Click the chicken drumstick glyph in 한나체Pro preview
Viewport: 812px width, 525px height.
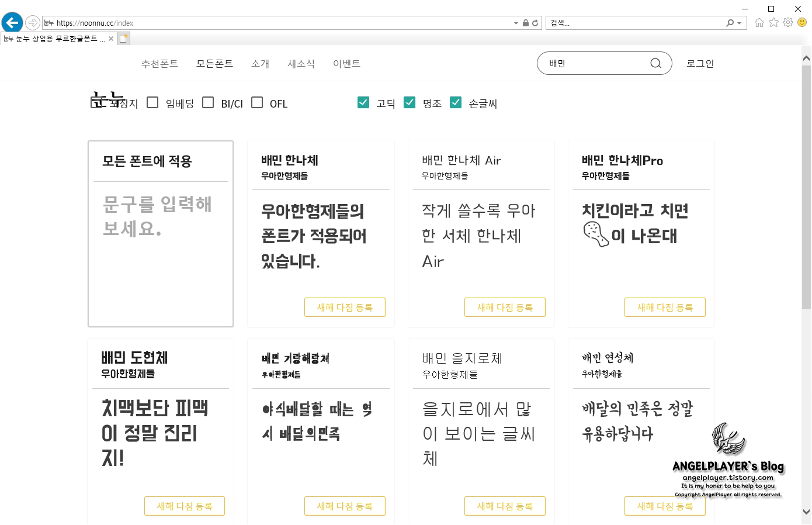596,234
